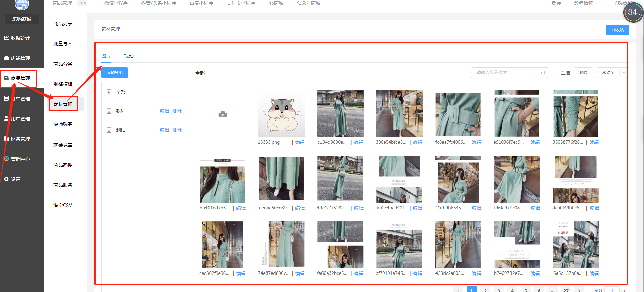644x292 pixels.
Task: Go to previous page arrow
Action: pyautogui.click(x=458, y=290)
